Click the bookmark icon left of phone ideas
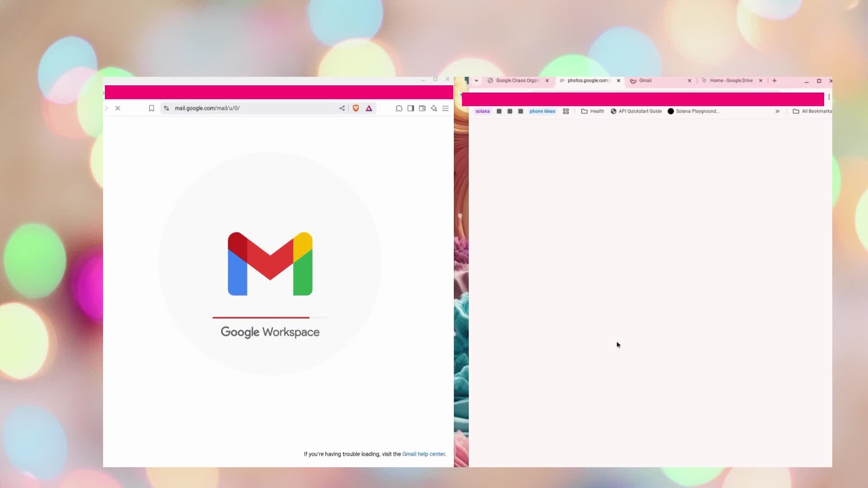The image size is (868, 488). [x=520, y=111]
